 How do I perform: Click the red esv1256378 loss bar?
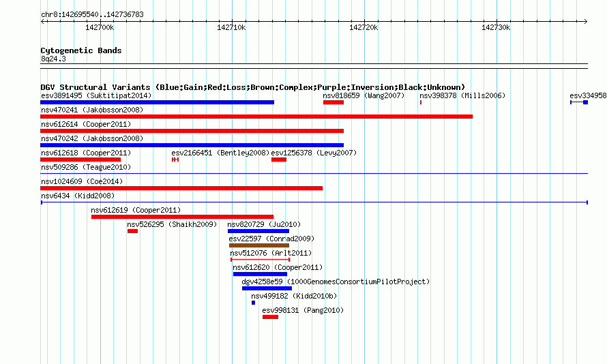point(279,160)
